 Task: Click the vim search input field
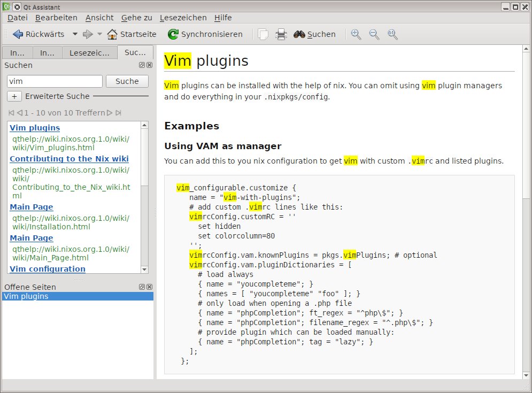55,81
